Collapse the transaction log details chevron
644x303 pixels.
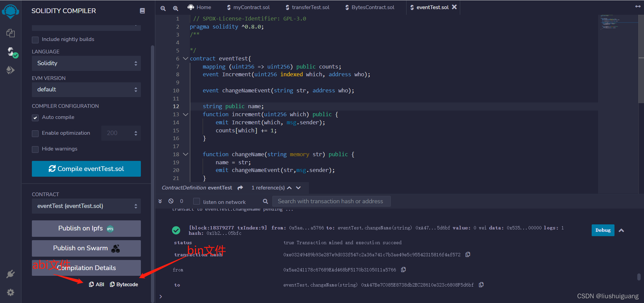click(x=622, y=230)
